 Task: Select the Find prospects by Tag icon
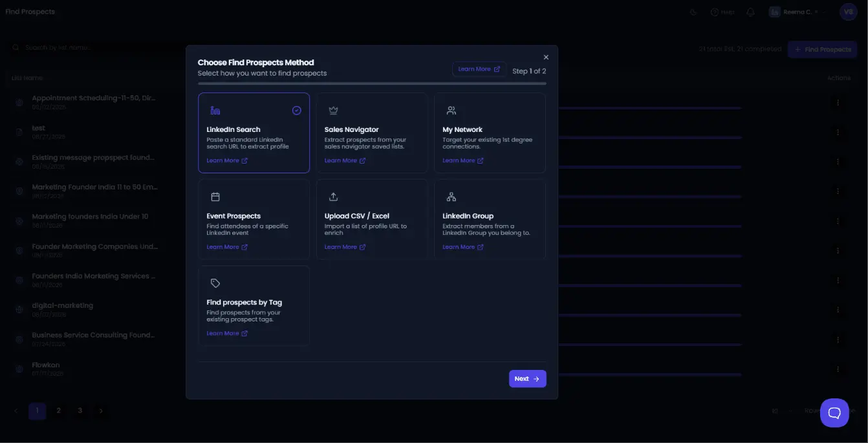pyautogui.click(x=215, y=283)
